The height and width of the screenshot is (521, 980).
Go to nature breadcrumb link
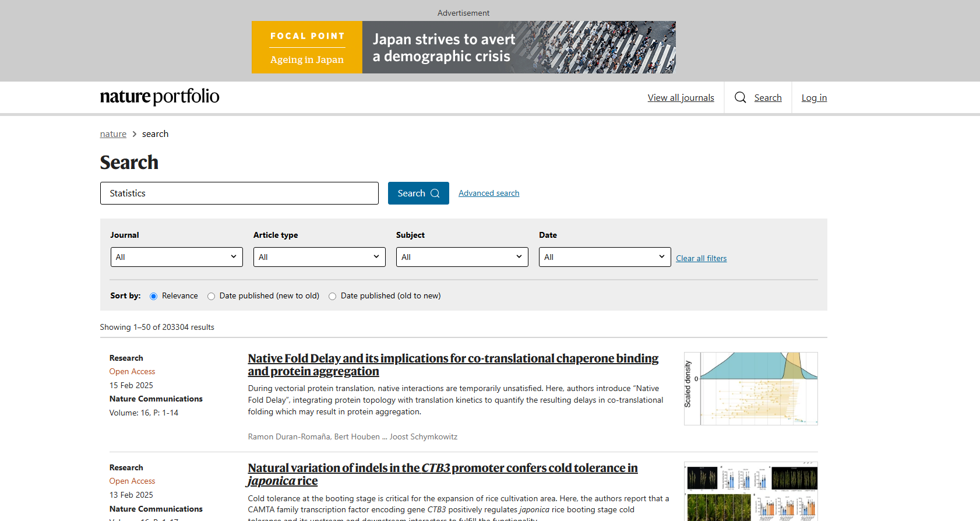coord(113,134)
